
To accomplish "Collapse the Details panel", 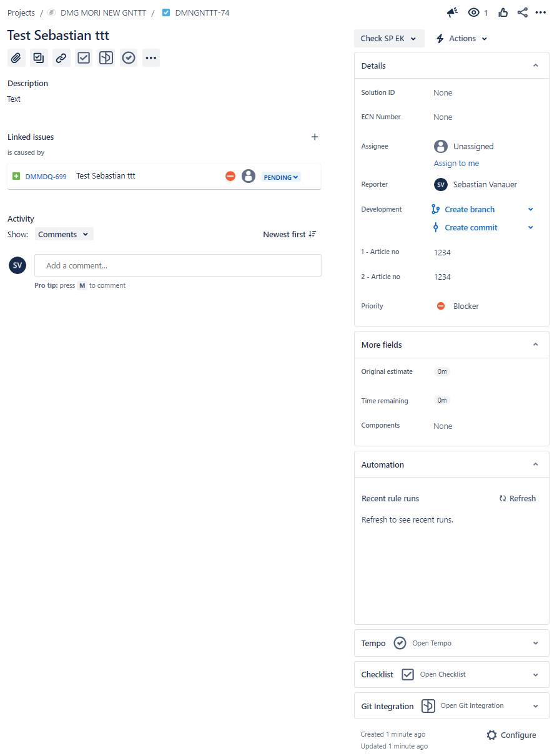I will [x=535, y=65].
